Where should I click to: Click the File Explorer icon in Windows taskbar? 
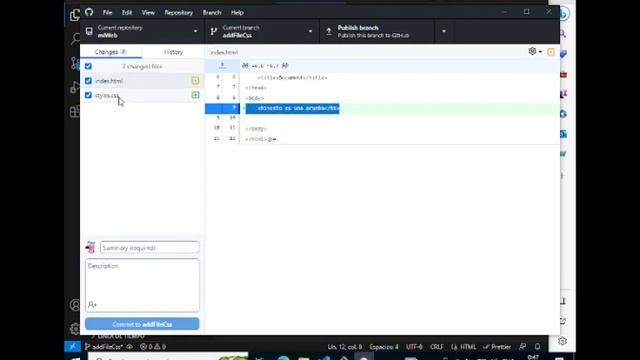tap(303, 358)
